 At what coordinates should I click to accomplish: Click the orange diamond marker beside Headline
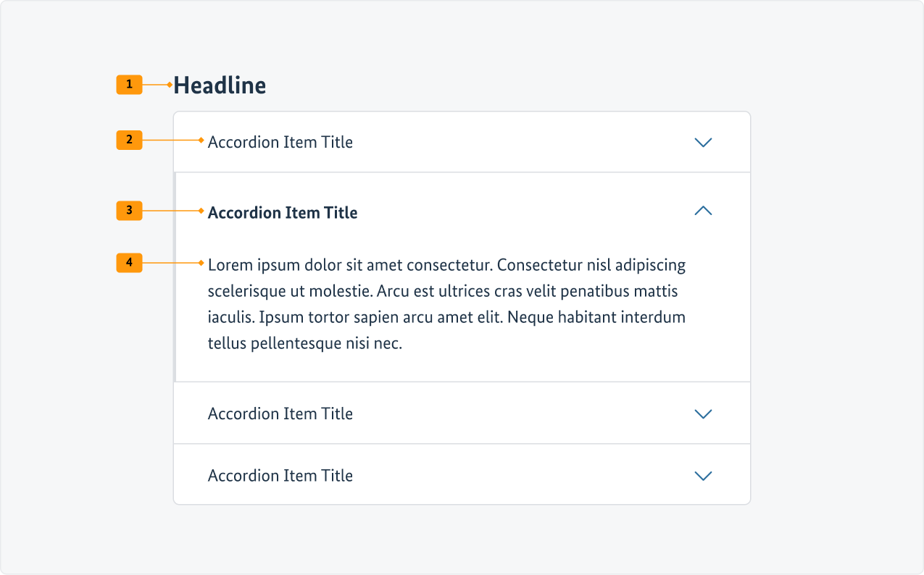click(170, 85)
